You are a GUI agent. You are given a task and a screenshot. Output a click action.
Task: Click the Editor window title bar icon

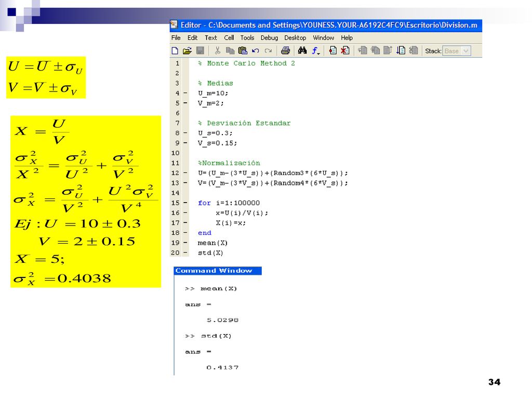(174, 25)
